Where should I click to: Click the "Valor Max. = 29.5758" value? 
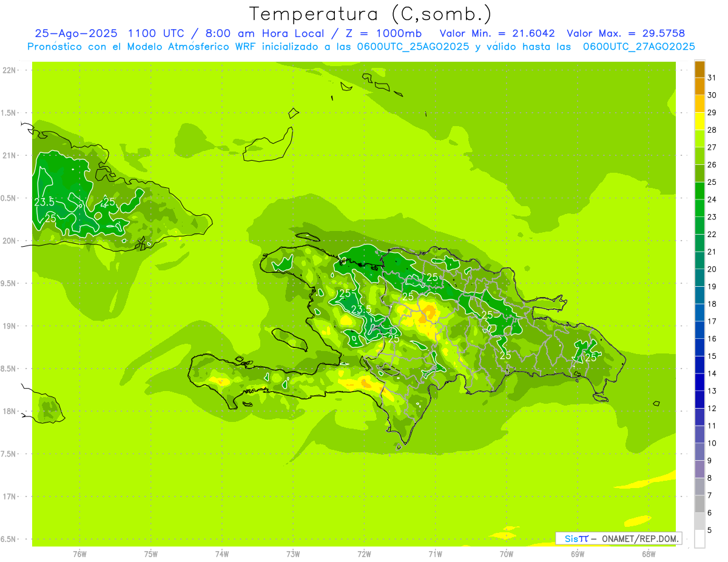click(x=625, y=33)
